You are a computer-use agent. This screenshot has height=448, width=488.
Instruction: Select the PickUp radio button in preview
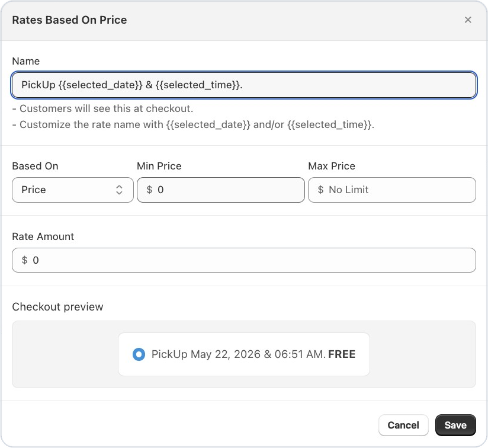click(139, 354)
